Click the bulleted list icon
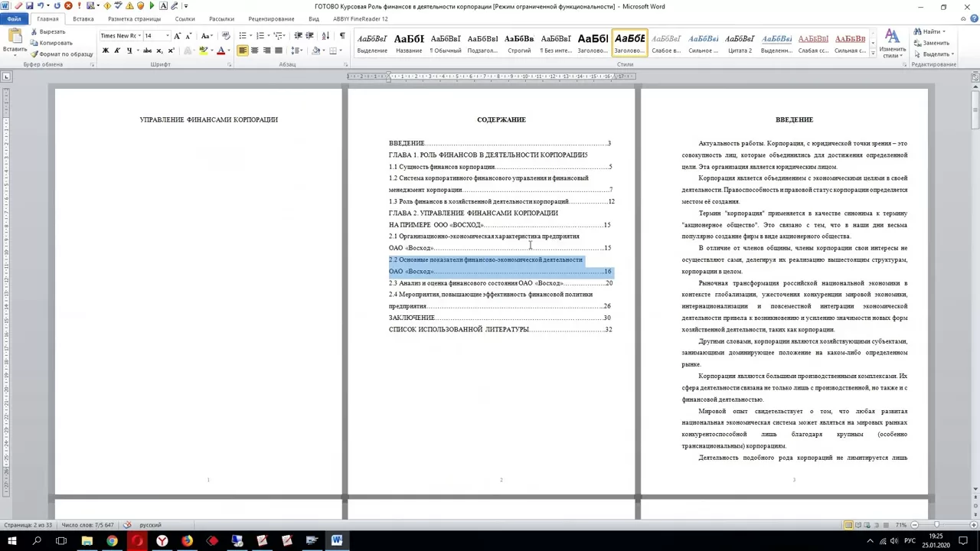The image size is (980, 551). 243,36
